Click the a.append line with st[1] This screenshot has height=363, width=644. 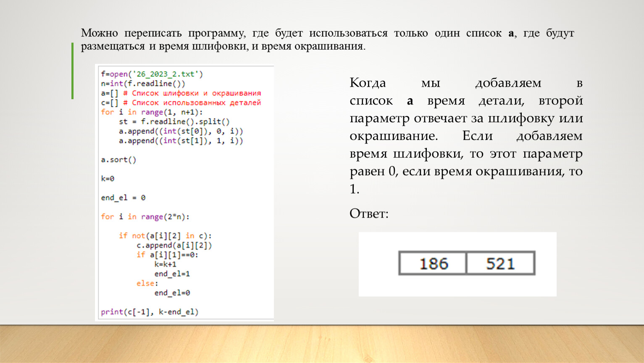coord(181,141)
